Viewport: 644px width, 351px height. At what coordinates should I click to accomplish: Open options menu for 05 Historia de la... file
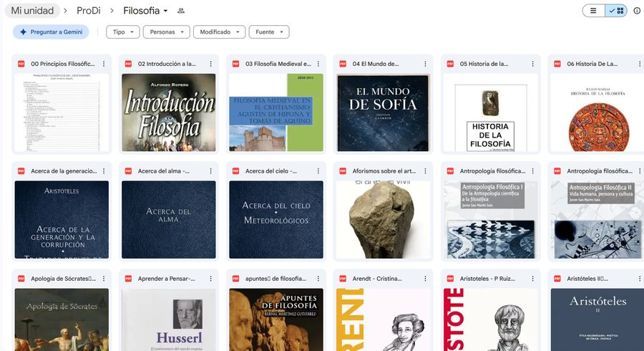(x=532, y=64)
